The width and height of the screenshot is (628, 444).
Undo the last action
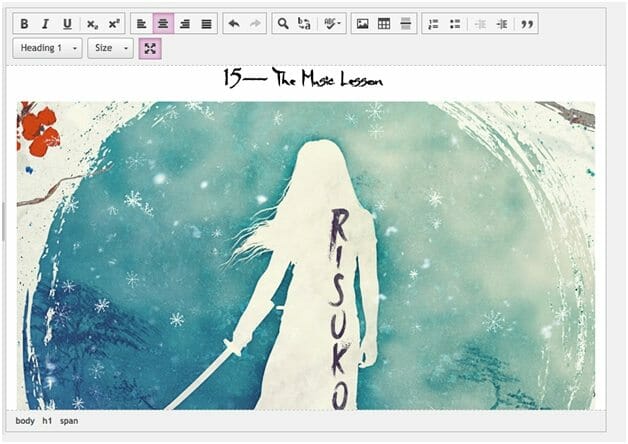point(234,24)
